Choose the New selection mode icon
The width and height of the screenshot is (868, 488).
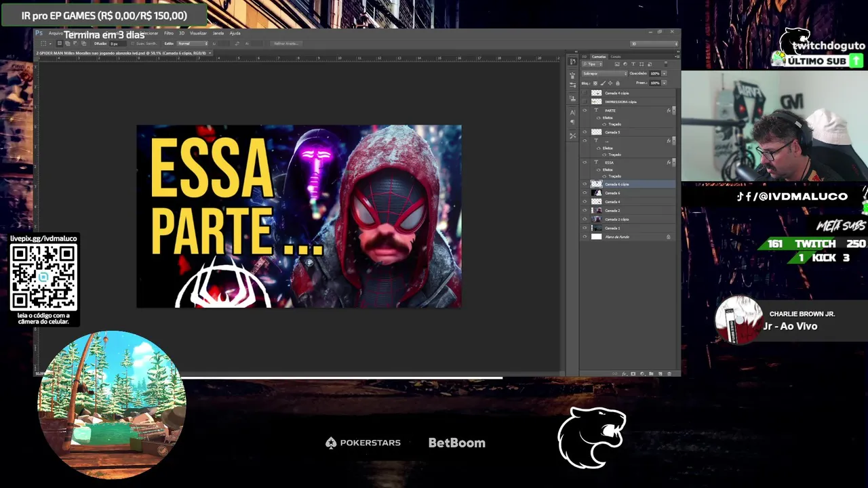(x=60, y=43)
